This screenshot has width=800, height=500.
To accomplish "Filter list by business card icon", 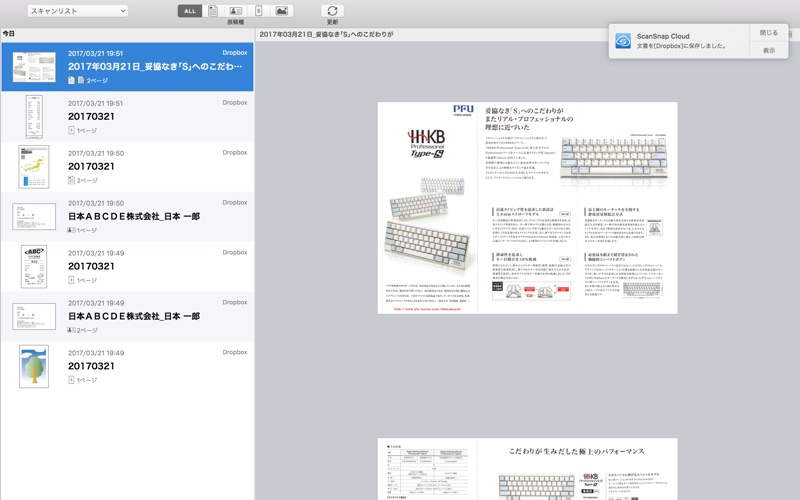I will click(x=235, y=11).
